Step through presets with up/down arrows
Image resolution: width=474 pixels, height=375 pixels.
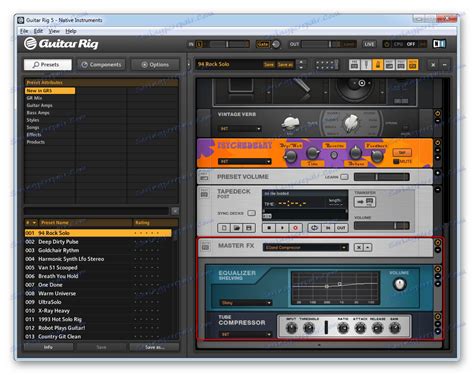pyautogui.click(x=301, y=65)
